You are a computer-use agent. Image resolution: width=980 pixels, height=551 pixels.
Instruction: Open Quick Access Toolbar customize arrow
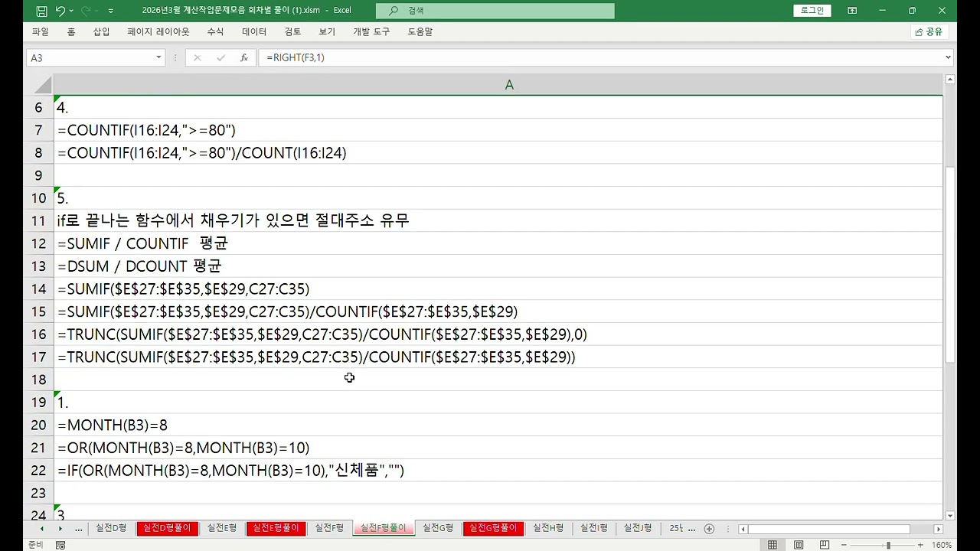point(111,11)
